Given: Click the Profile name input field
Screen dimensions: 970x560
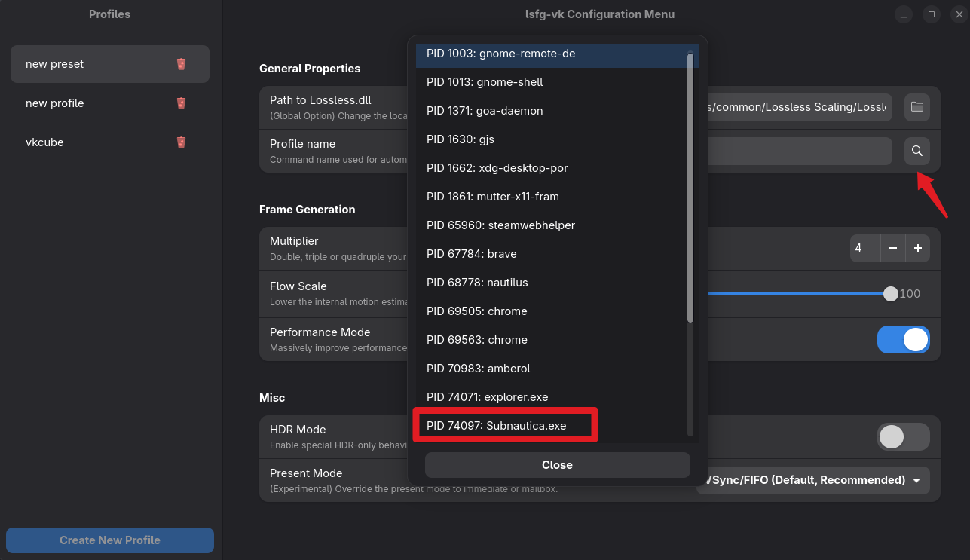Looking at the screenshot, I should 800,151.
